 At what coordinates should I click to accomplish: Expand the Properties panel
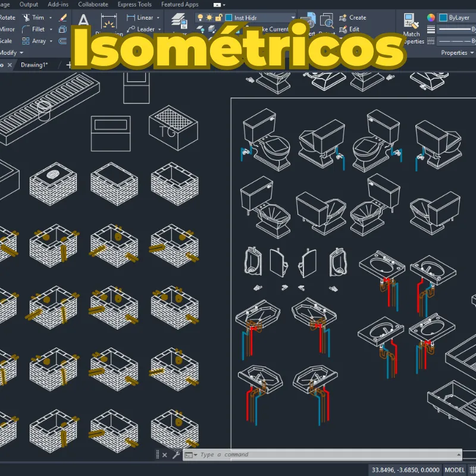click(474, 53)
